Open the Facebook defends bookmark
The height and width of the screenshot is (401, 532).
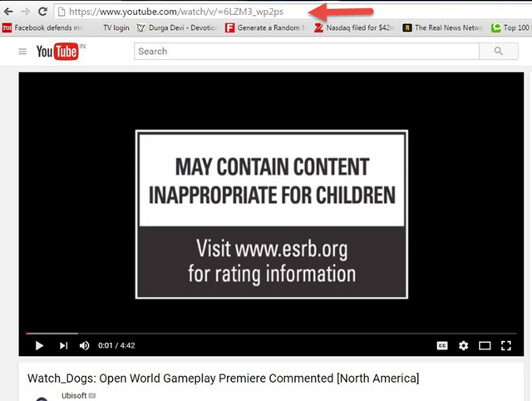click(x=42, y=27)
